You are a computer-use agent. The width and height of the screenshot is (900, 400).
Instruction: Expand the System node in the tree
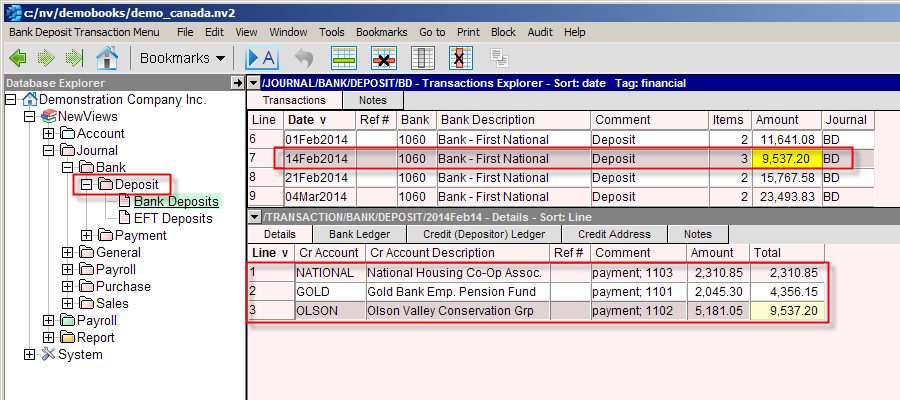click(x=29, y=354)
